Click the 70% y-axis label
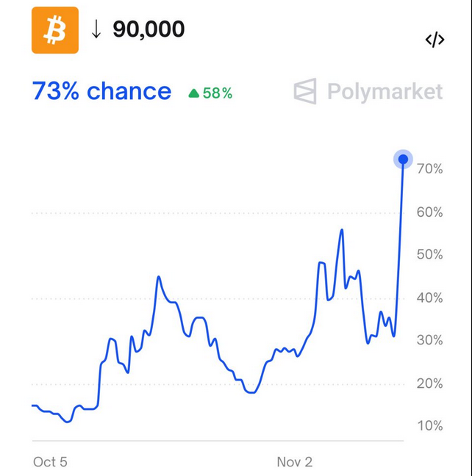 pos(429,169)
